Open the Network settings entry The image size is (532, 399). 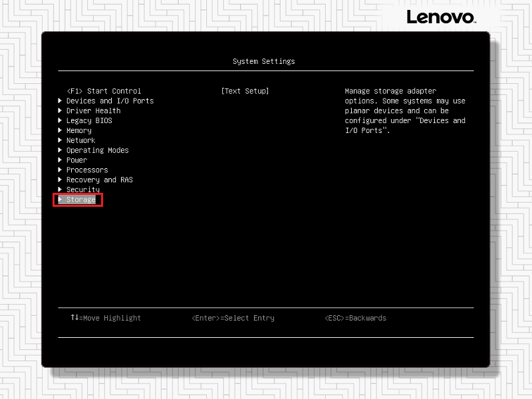[80, 140]
